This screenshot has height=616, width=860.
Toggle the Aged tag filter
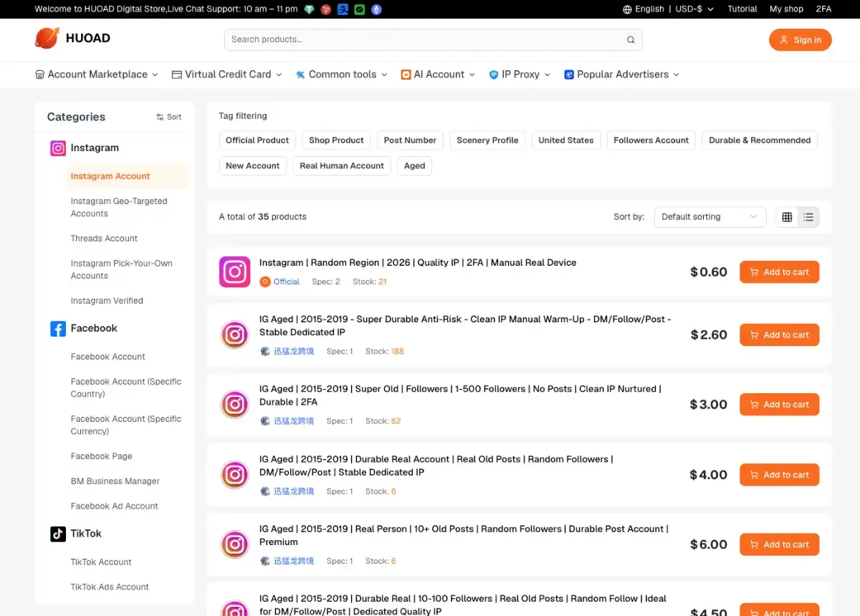click(414, 166)
